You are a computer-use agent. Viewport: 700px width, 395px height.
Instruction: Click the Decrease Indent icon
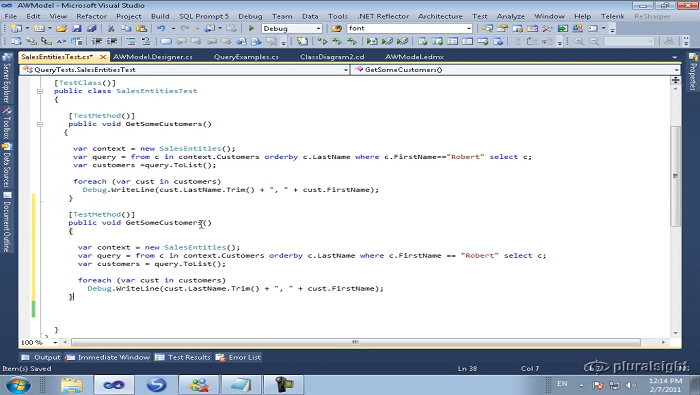96,42
